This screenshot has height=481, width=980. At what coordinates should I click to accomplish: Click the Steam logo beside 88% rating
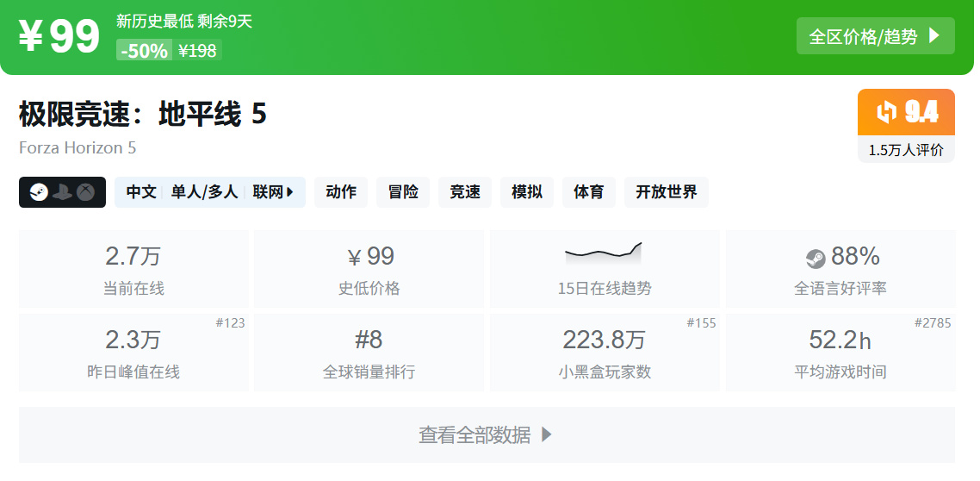pos(815,258)
